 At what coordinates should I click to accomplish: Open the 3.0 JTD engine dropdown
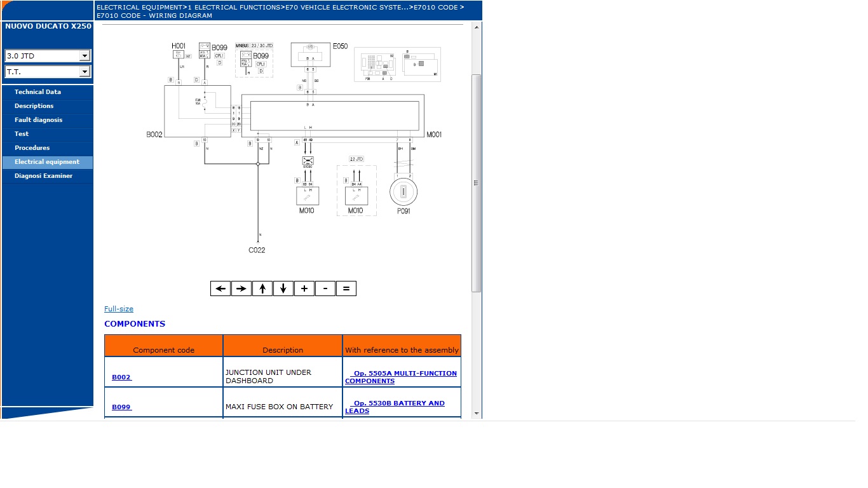tap(85, 56)
